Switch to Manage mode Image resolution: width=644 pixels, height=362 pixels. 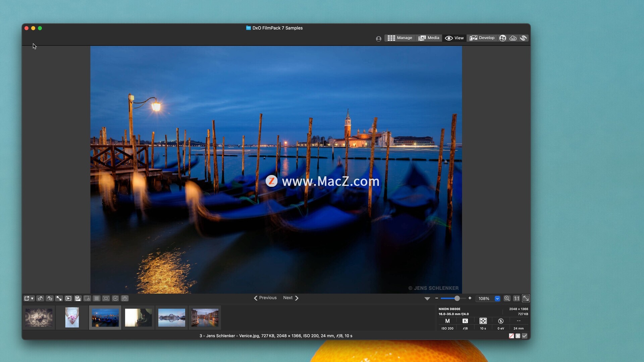click(400, 38)
